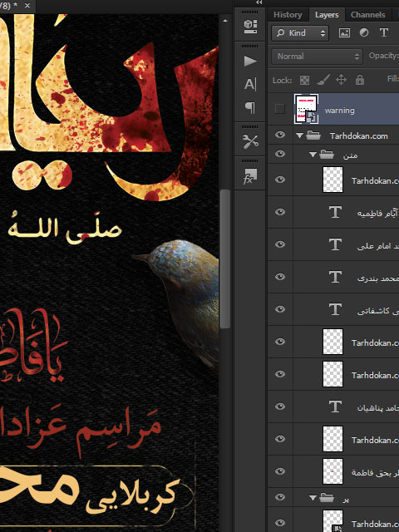Hide the Tarhdokan.com group

click(280, 135)
